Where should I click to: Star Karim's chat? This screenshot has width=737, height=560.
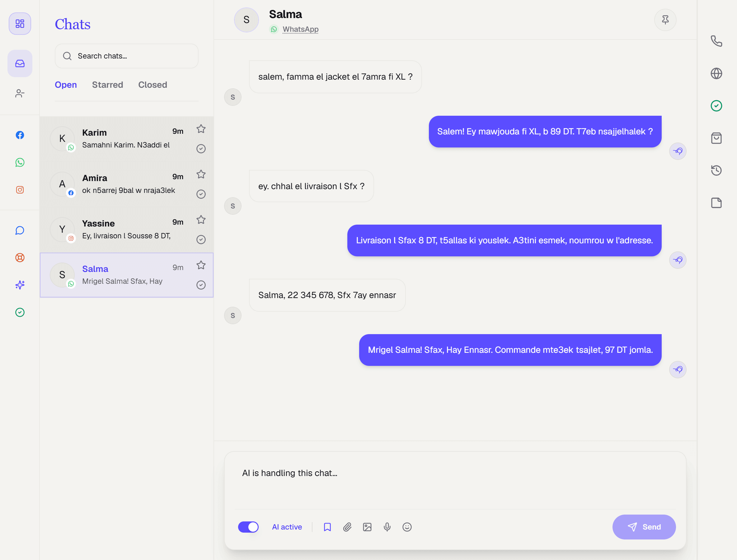[x=201, y=129]
